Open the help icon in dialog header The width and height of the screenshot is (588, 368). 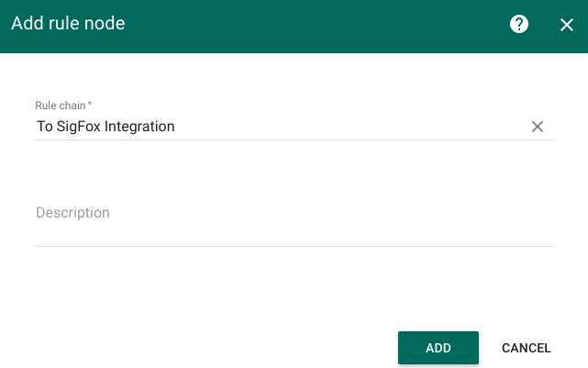[519, 25]
